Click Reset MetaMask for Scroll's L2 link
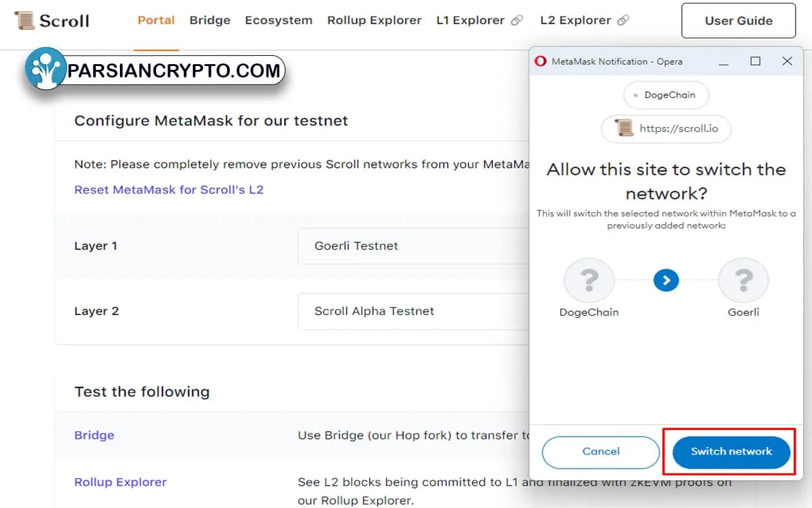The width and height of the screenshot is (812, 508). click(169, 189)
